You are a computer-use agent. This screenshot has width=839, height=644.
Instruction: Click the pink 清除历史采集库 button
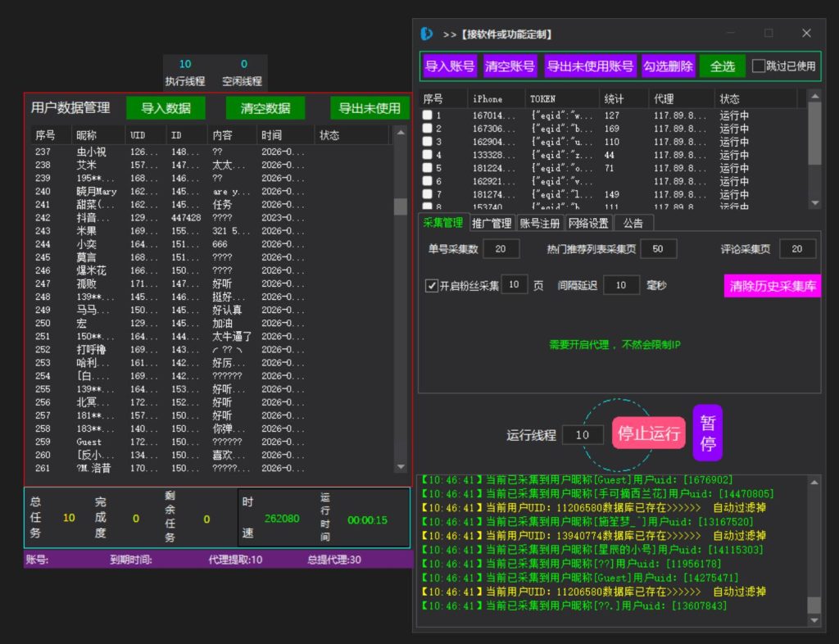tap(773, 286)
